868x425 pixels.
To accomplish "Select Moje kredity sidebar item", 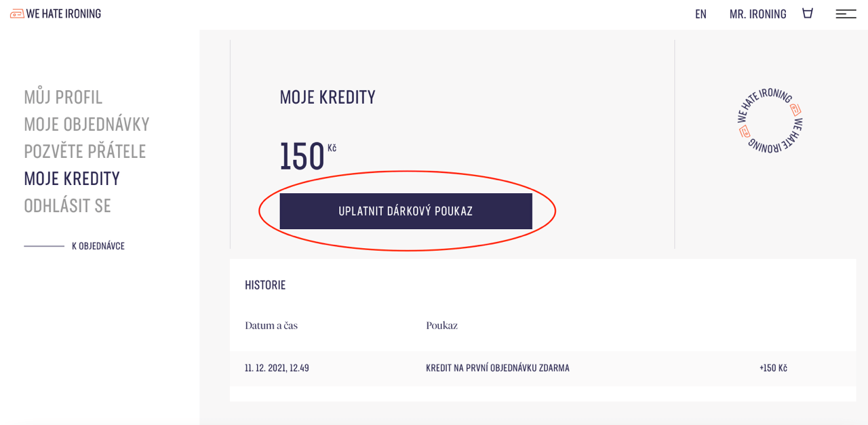I will pos(72,178).
